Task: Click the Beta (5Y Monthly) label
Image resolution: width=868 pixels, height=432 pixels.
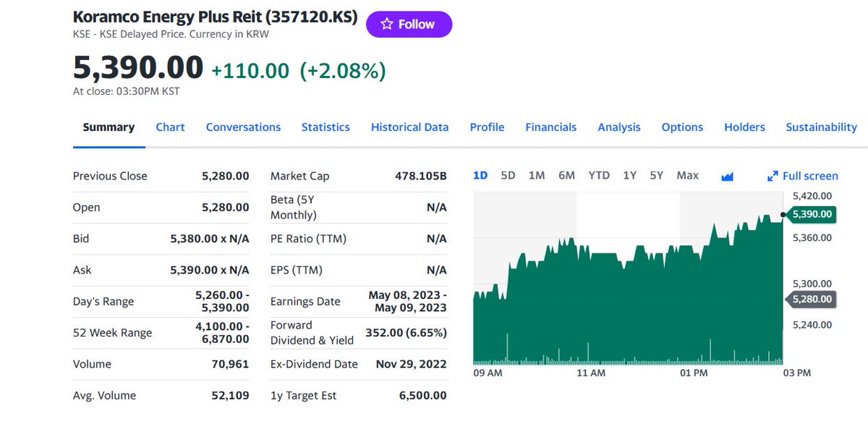Action: [294, 207]
